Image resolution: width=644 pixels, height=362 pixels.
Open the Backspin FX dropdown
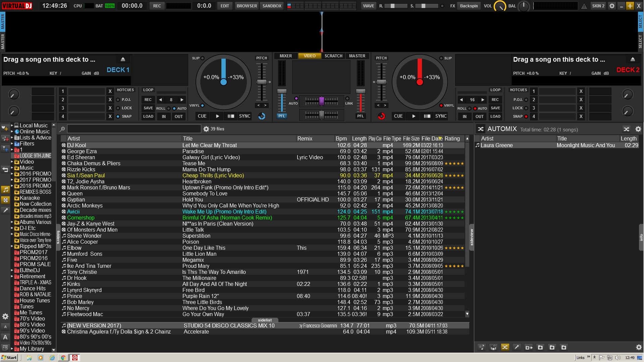click(x=469, y=6)
